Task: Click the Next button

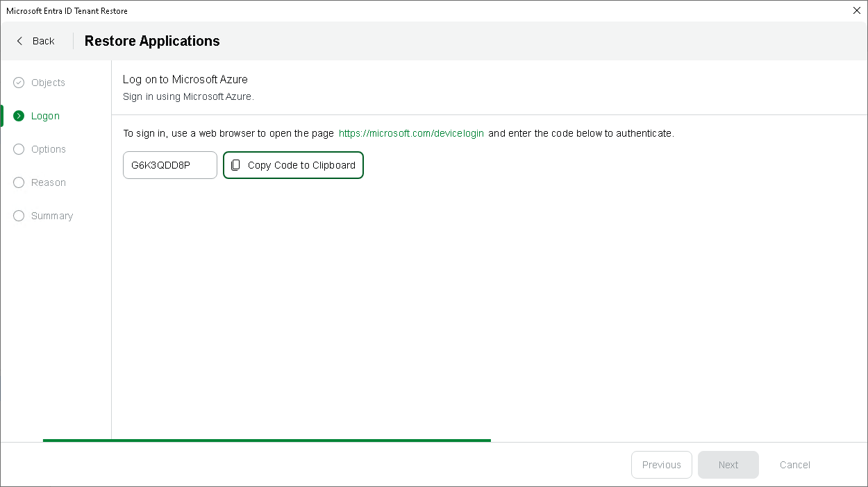Action: point(728,465)
